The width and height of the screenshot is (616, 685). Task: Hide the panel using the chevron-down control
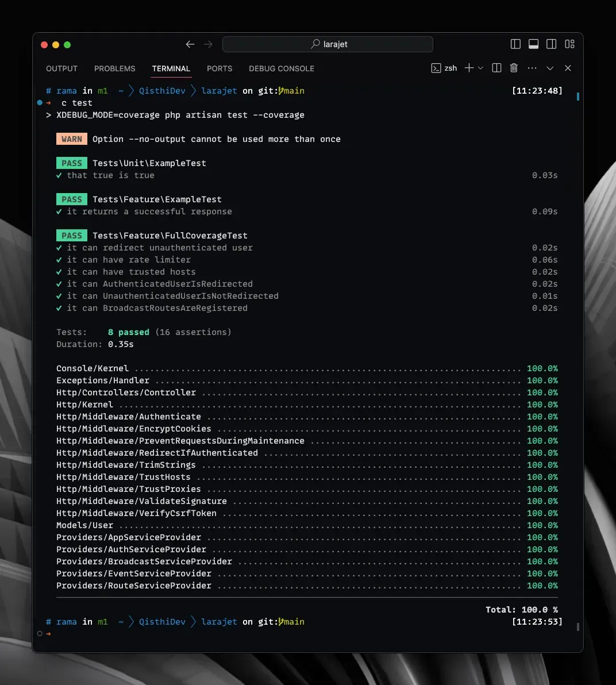click(550, 68)
